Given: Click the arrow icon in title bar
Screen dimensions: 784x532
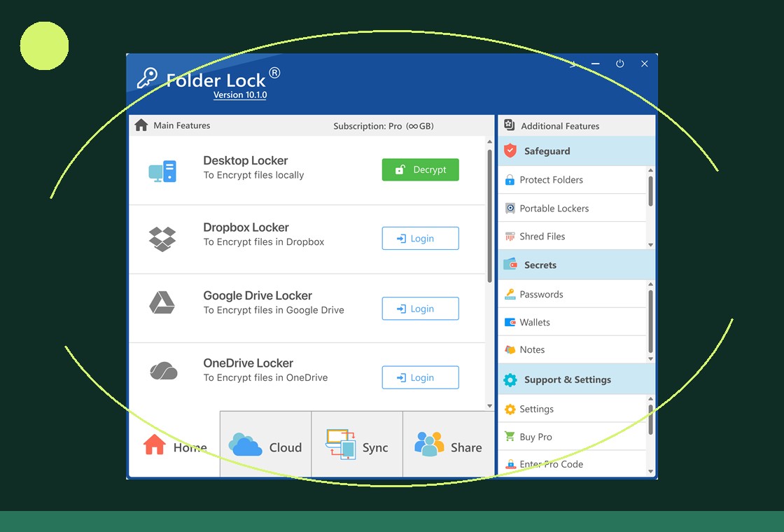Looking at the screenshot, I should tap(573, 64).
